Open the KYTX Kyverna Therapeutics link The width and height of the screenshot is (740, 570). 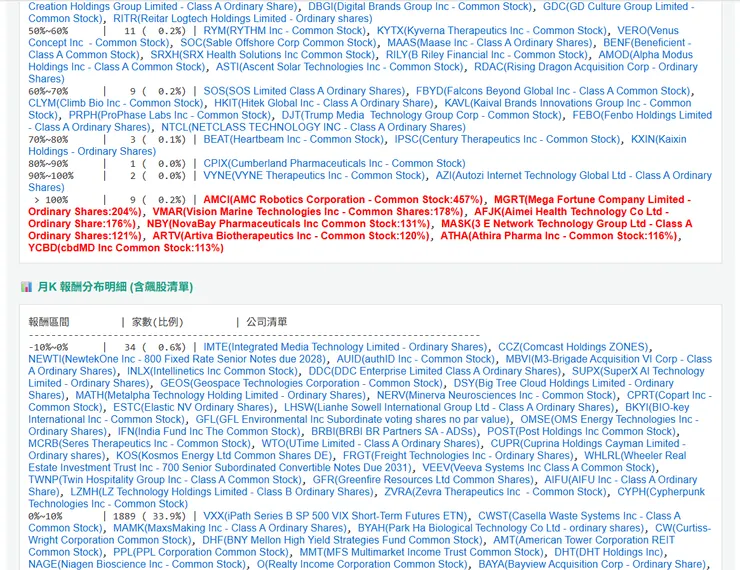pyautogui.click(x=491, y=31)
